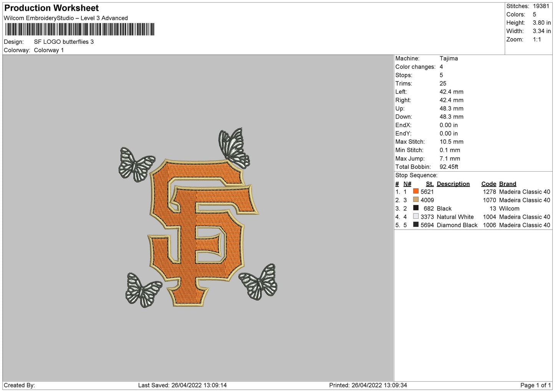Click the Max Jump value '7.1 mm'
555x392 pixels.
pyautogui.click(x=450, y=159)
